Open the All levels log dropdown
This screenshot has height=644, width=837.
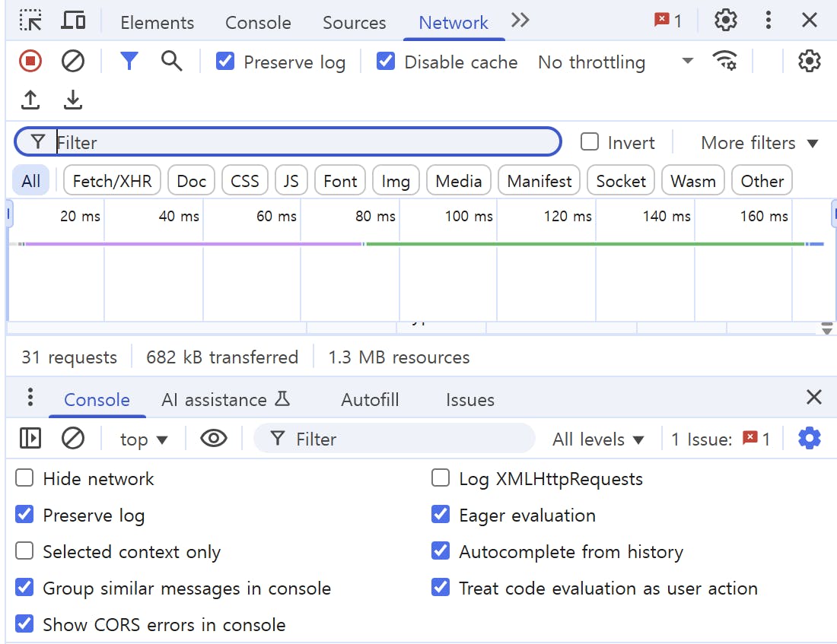click(598, 439)
